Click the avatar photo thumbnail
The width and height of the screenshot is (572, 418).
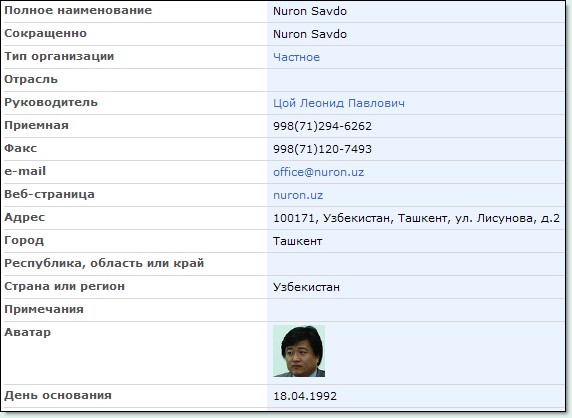[299, 351]
